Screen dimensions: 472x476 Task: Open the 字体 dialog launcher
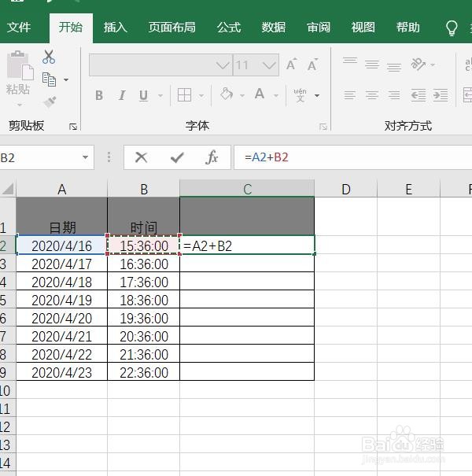click(323, 127)
